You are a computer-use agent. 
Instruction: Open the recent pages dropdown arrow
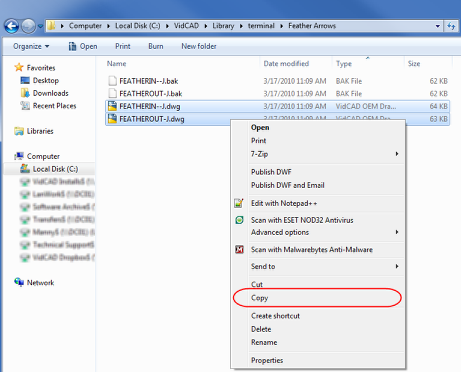pos(40,26)
